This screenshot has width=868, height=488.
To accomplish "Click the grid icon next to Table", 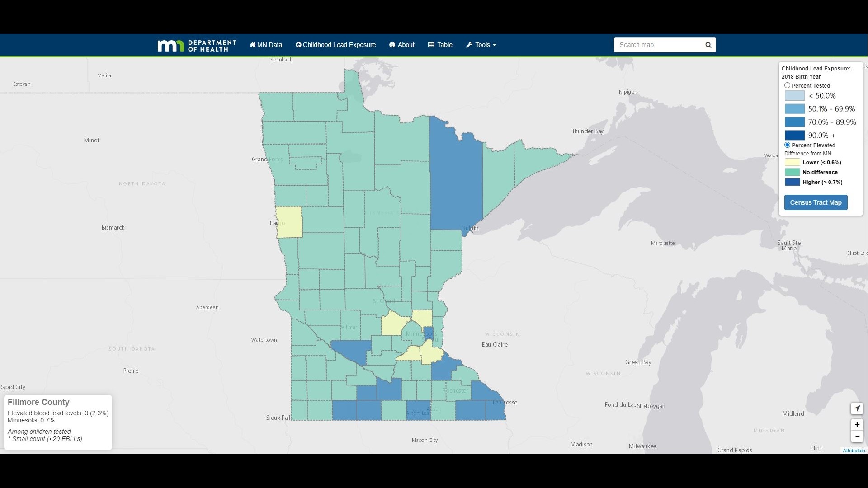I will [x=430, y=45].
